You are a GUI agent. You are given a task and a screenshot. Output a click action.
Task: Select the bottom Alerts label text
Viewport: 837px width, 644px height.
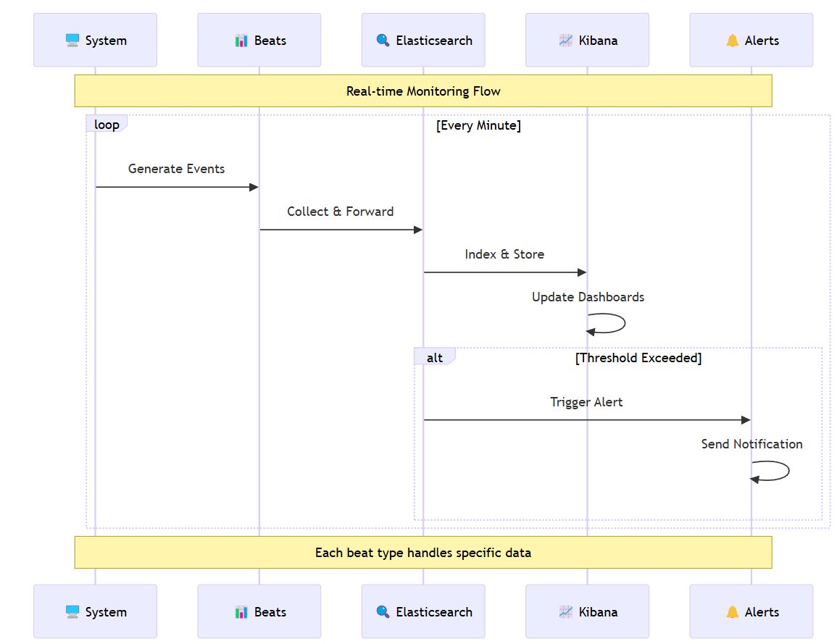pyautogui.click(x=762, y=612)
